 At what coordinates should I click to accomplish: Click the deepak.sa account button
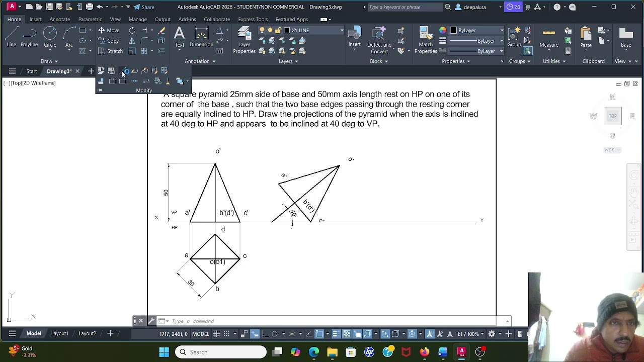pyautogui.click(x=470, y=7)
